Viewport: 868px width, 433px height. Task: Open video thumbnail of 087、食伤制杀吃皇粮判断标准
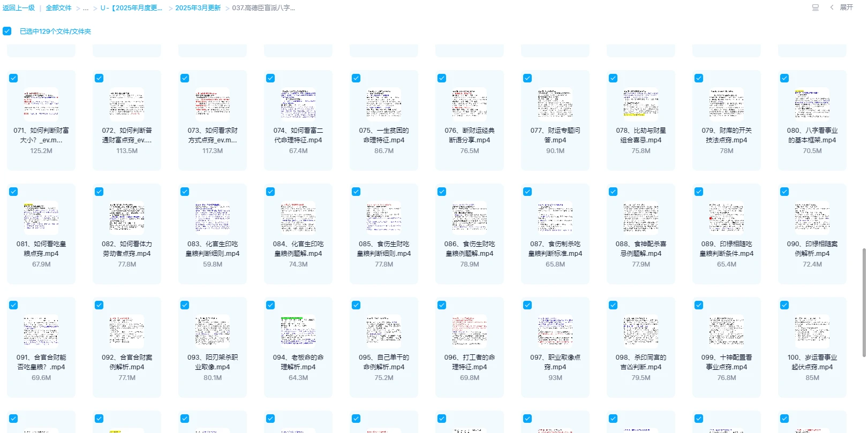tap(555, 217)
